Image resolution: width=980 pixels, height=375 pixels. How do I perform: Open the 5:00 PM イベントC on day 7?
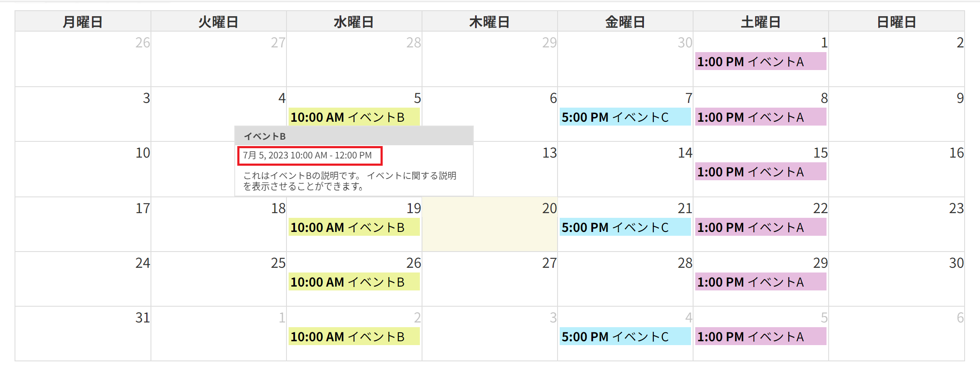point(625,117)
